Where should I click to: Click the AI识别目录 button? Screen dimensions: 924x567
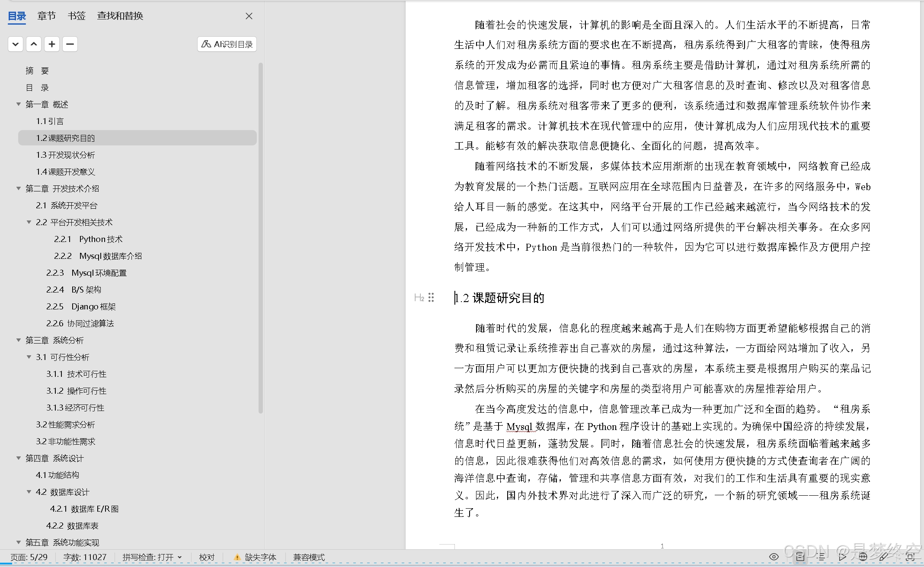(227, 44)
